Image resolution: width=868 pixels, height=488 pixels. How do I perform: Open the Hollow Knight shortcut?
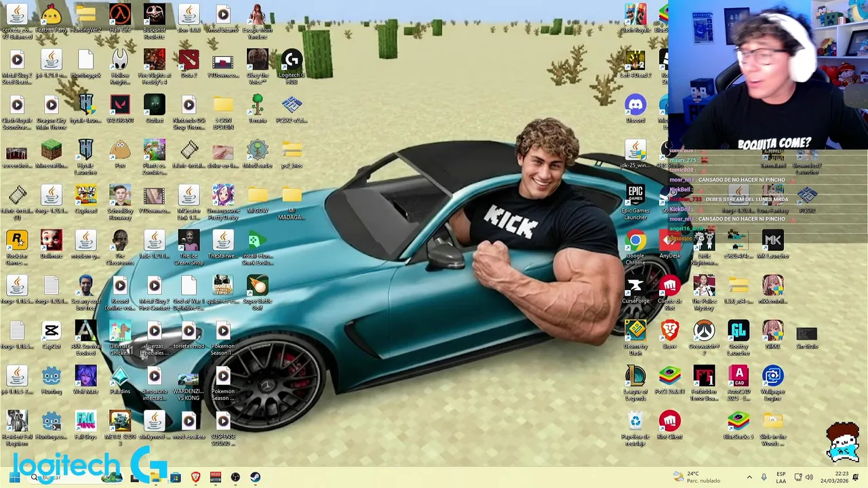pyautogui.click(x=120, y=66)
